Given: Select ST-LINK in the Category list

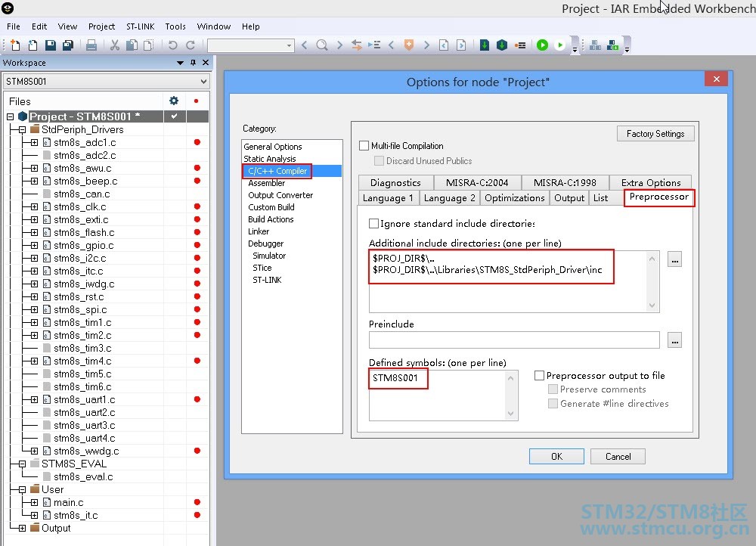Looking at the screenshot, I should pos(267,280).
